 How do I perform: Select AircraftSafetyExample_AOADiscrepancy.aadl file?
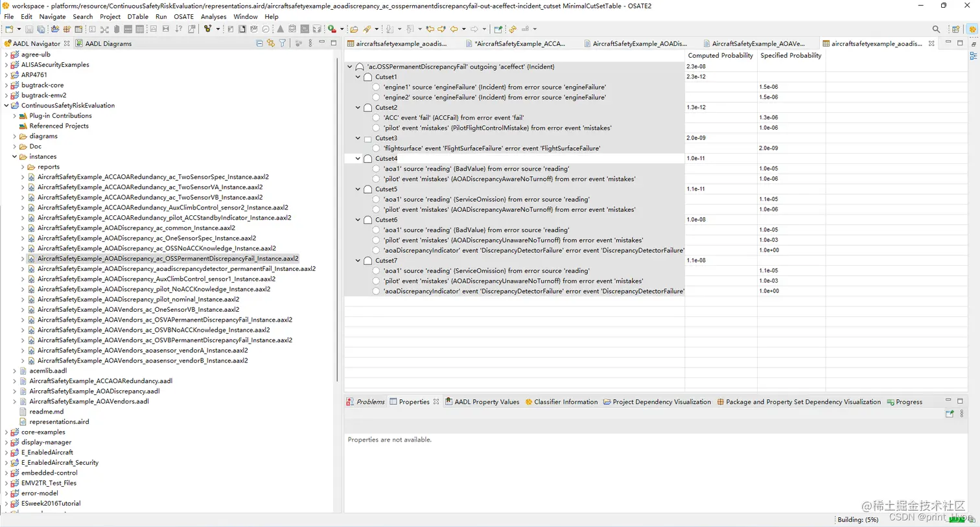coord(95,392)
